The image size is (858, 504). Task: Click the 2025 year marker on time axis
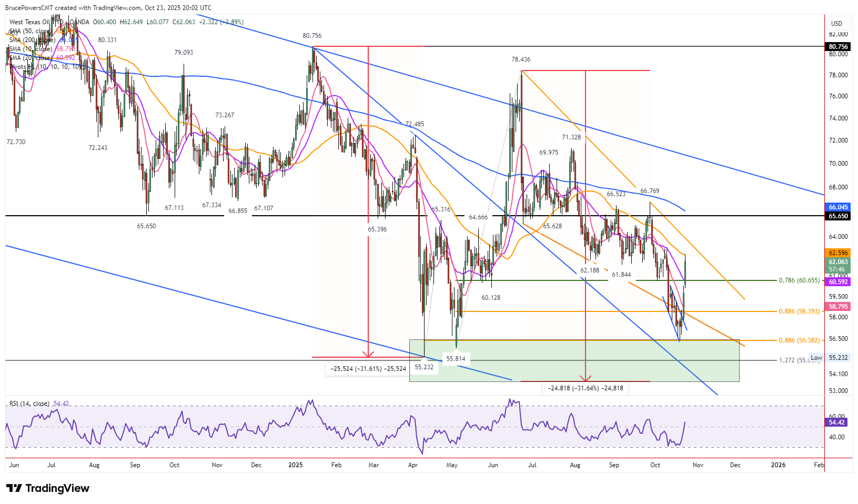pos(296,465)
